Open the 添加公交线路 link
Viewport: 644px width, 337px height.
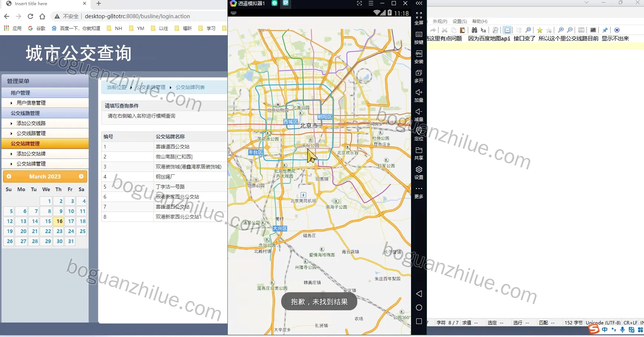[x=31, y=123]
